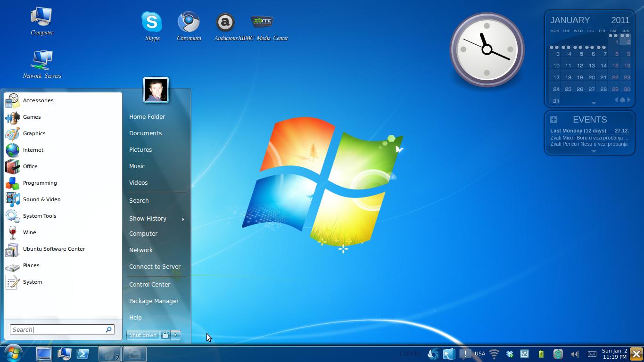
Task: Open the system monitor tray icon
Action: 524,354
